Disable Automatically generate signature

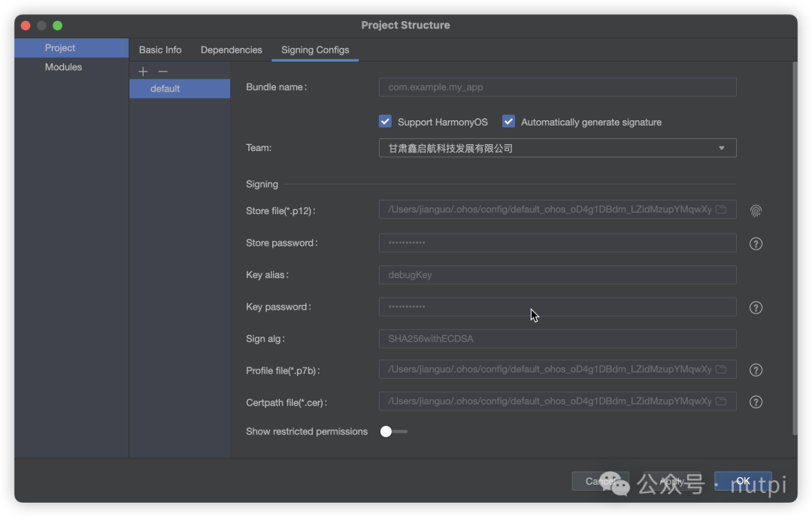508,121
